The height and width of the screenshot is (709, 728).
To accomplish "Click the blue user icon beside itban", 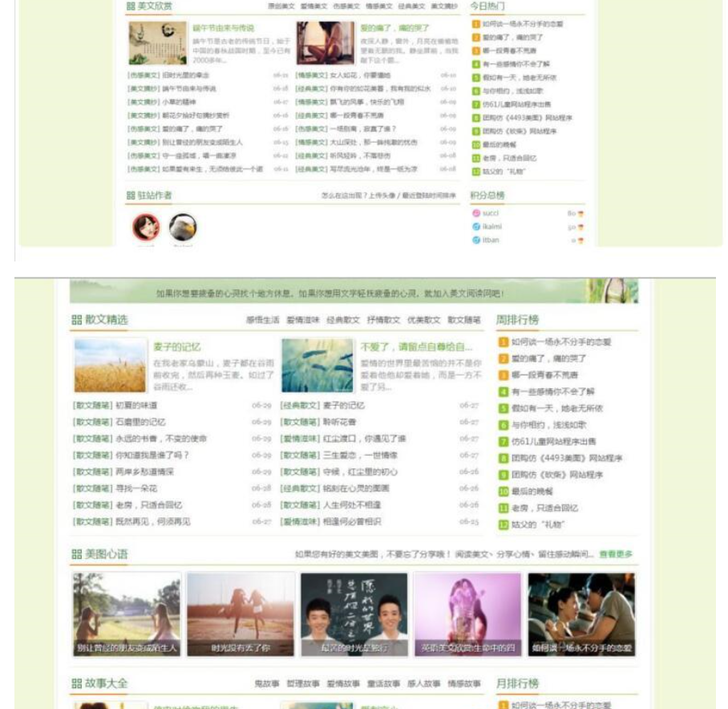I will 476,240.
